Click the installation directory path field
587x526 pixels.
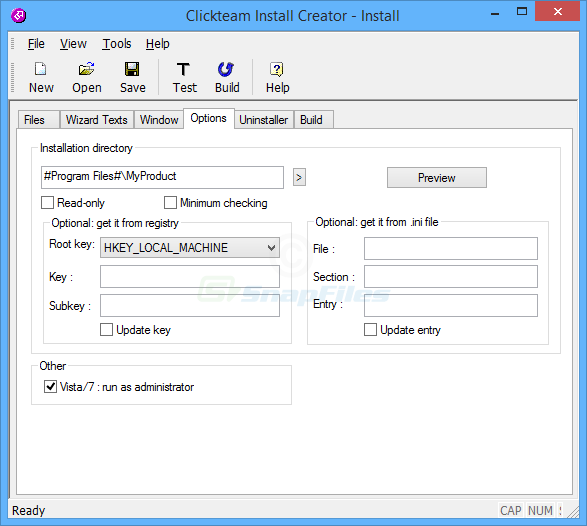pos(162,177)
